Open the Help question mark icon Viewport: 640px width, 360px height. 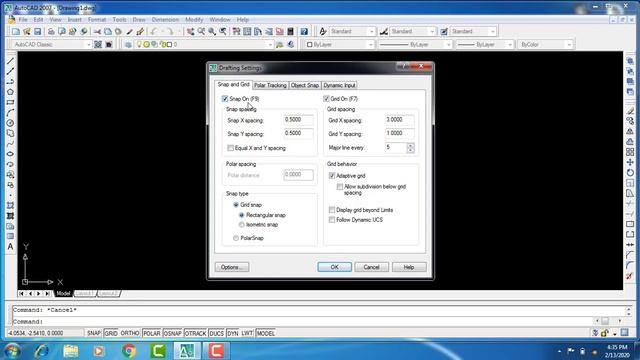(x=304, y=31)
